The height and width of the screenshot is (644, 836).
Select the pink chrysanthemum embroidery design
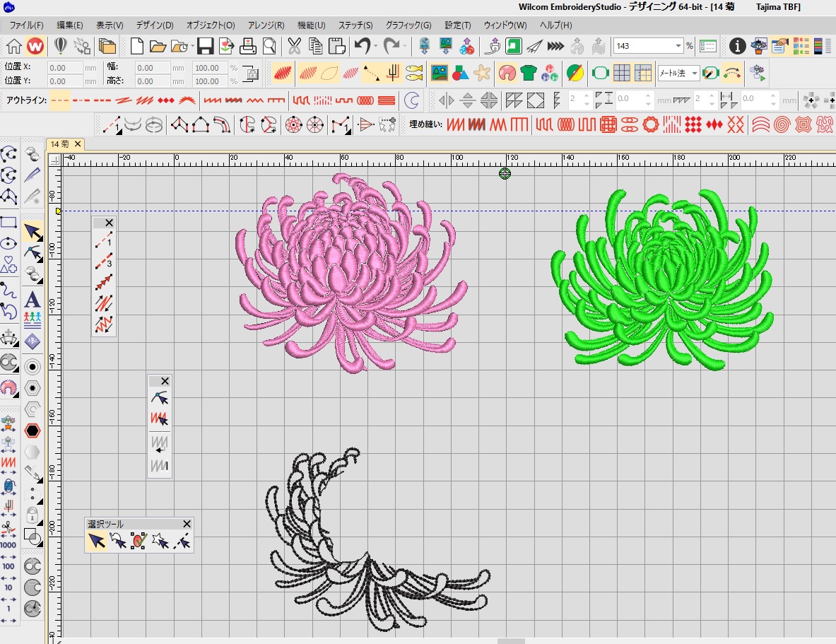coord(351,272)
